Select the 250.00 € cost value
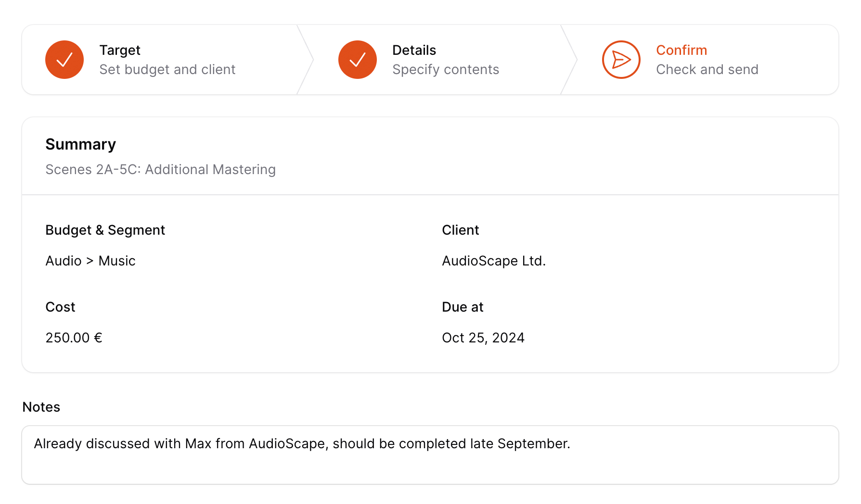The image size is (861, 504). pos(74,338)
